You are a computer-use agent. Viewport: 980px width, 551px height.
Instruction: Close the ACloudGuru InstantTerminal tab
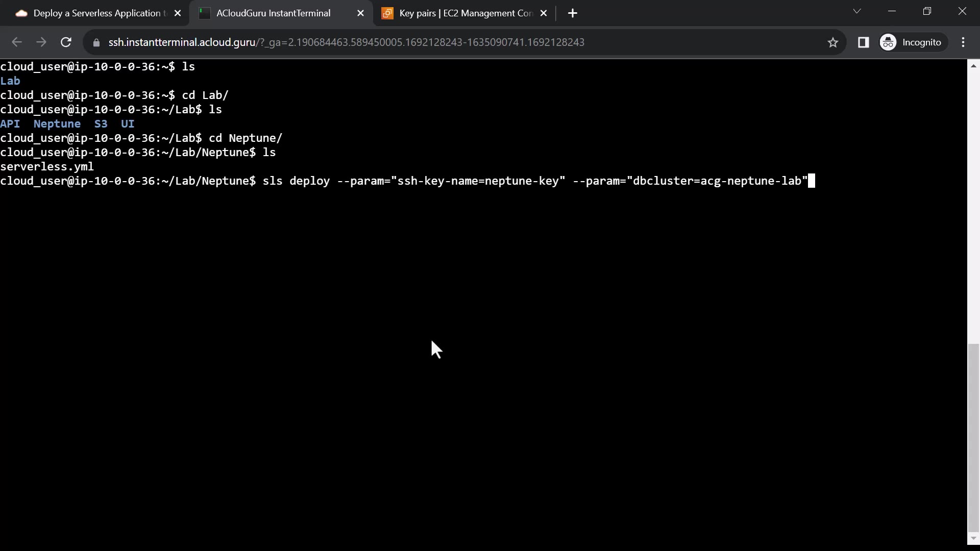tap(360, 13)
